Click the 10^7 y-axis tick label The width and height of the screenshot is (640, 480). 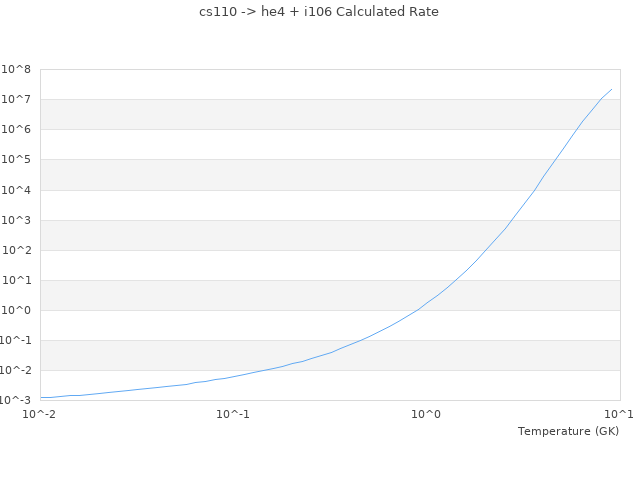pos(17,100)
